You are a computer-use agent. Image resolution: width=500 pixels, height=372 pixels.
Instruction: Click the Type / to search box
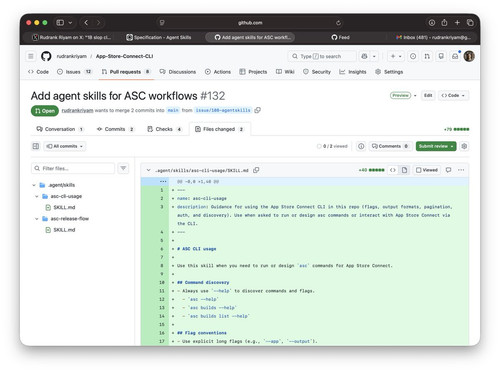pyautogui.click(x=322, y=56)
